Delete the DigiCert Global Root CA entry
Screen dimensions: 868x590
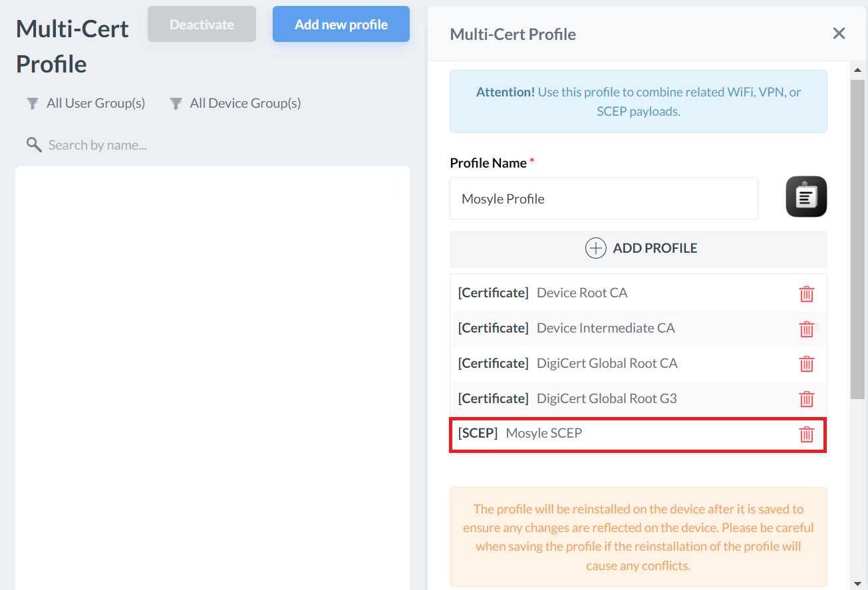(x=806, y=364)
